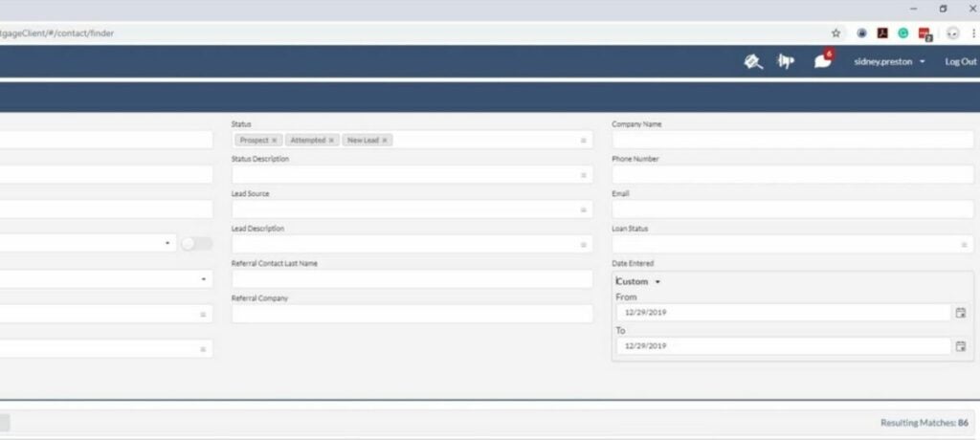The height and width of the screenshot is (440, 980).
Task: Click into Company Name field
Action: point(792,140)
